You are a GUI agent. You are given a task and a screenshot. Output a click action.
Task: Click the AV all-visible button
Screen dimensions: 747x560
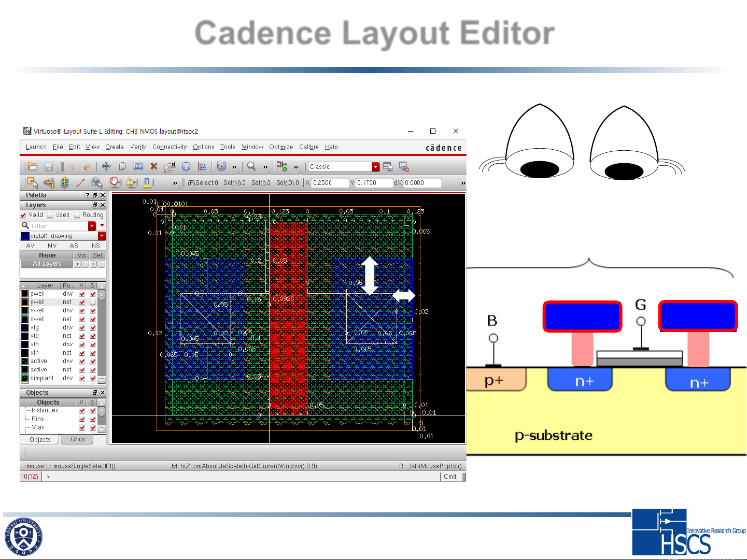(x=31, y=246)
